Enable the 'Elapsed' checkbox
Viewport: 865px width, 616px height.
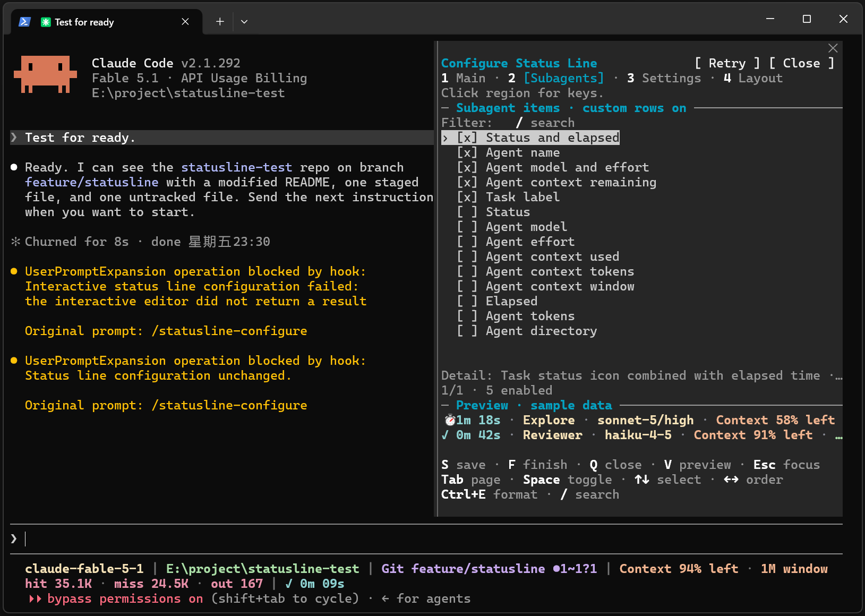click(467, 301)
